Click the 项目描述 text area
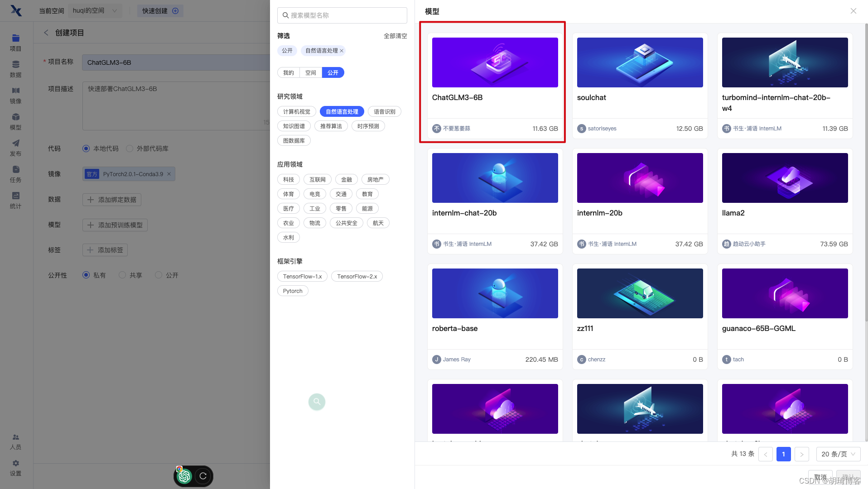Image resolution: width=868 pixels, height=489 pixels. pyautogui.click(x=177, y=106)
